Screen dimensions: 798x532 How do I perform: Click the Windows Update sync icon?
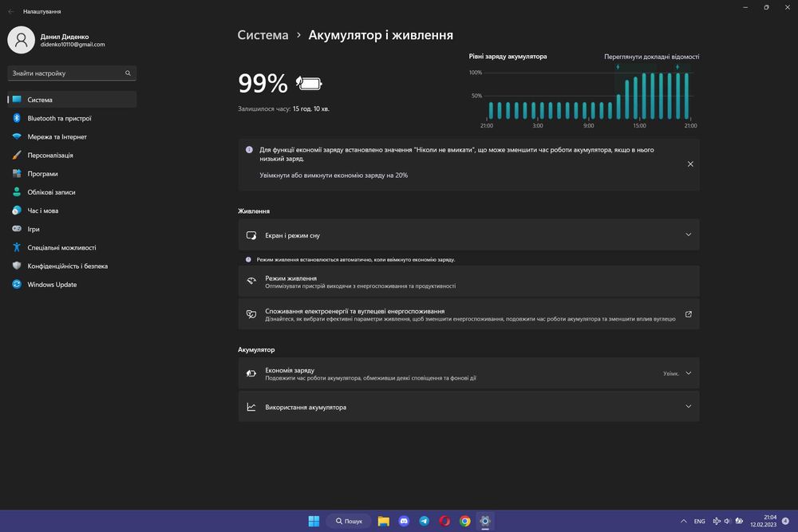[17, 284]
